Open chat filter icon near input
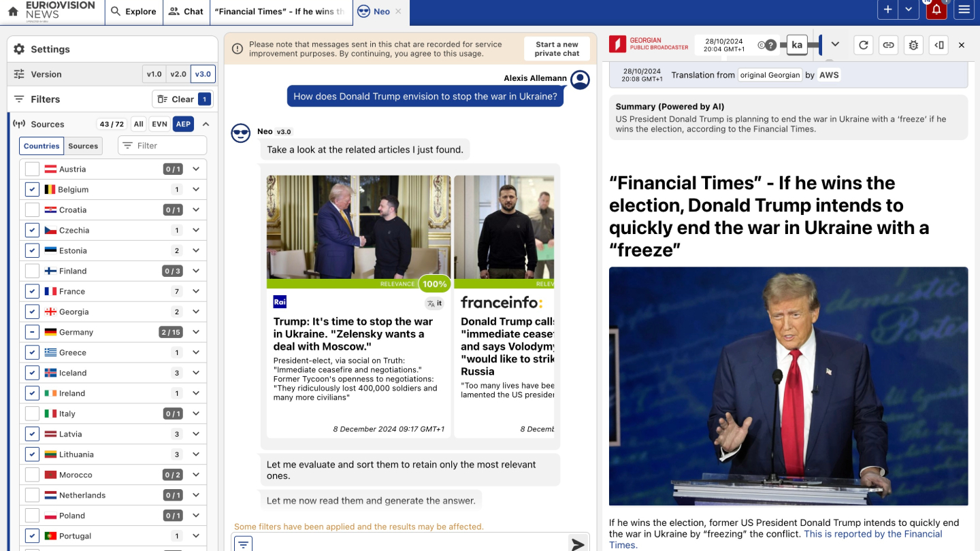This screenshot has height=551, width=980. pos(244,544)
